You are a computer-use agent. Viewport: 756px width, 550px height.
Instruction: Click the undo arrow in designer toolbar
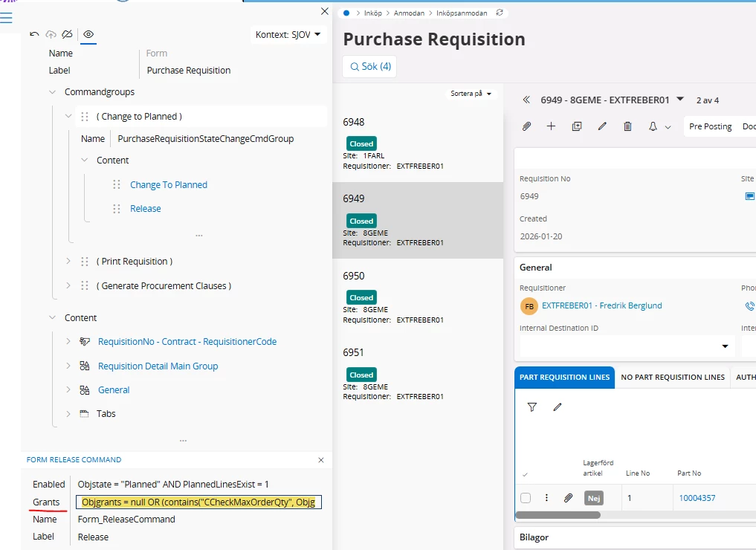point(34,34)
